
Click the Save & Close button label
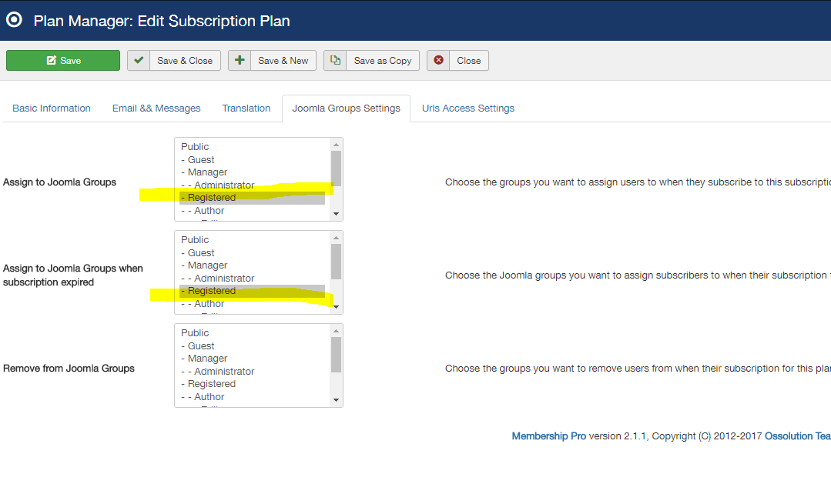[185, 61]
